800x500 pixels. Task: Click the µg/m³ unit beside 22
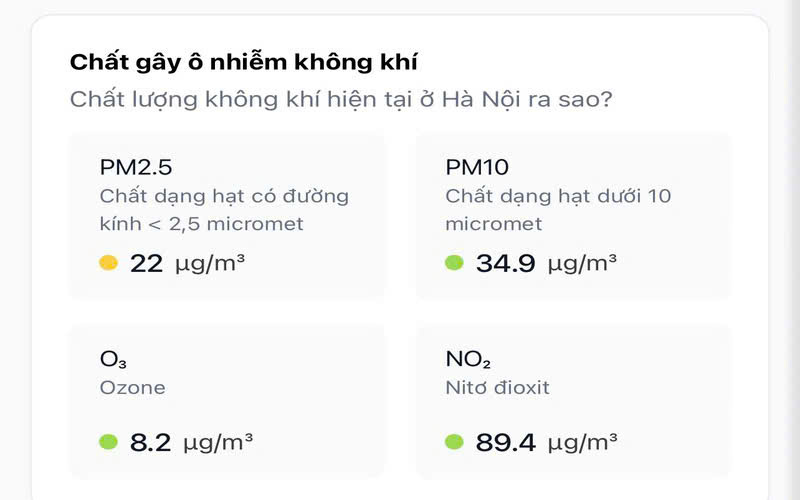click(210, 264)
